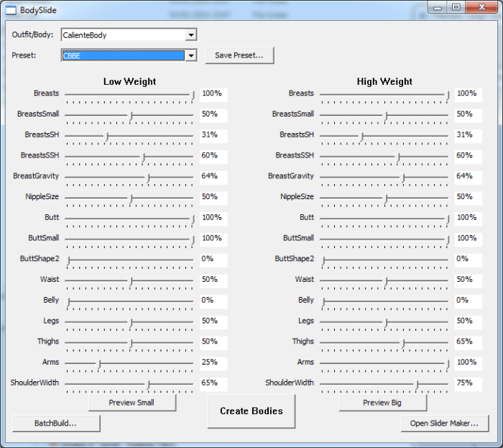Click the Low Weight heading text
This screenshot has height=448, width=503.
click(x=129, y=81)
